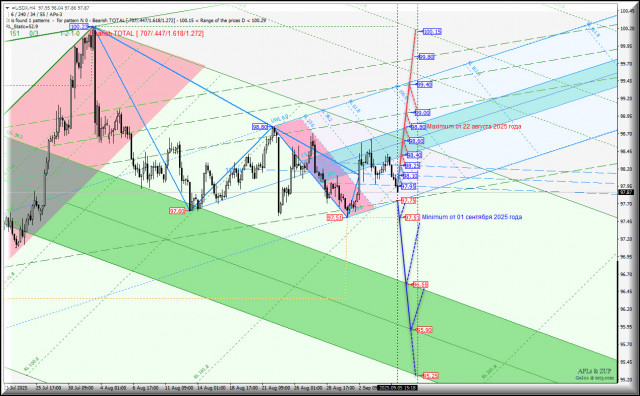
Task: Click the red 96.55 level label
Action: coord(421,285)
